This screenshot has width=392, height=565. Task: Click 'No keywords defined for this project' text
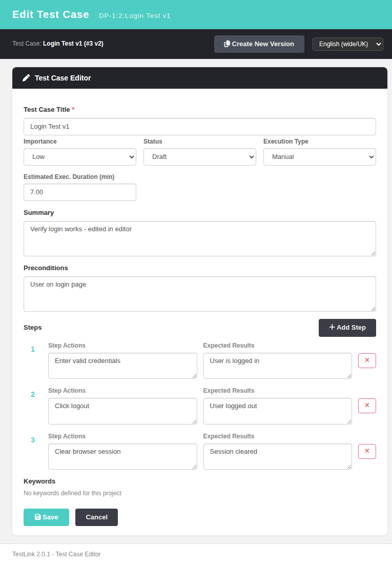(72, 493)
